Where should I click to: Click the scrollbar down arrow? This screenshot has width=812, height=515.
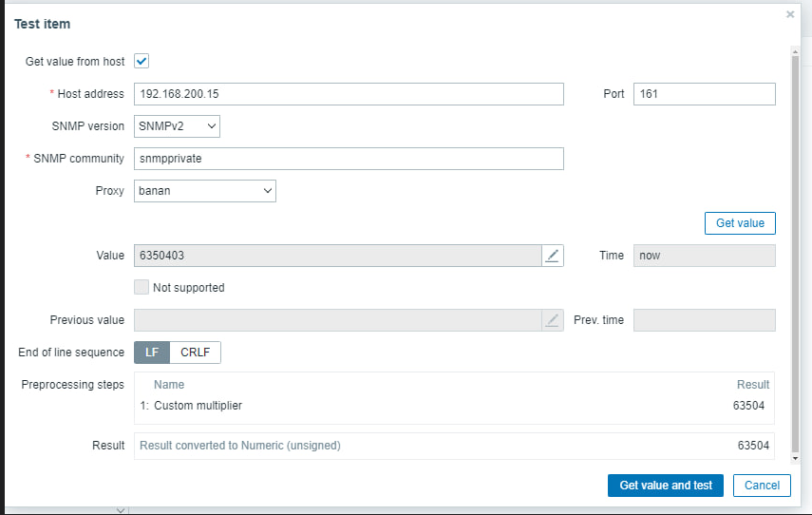click(795, 458)
